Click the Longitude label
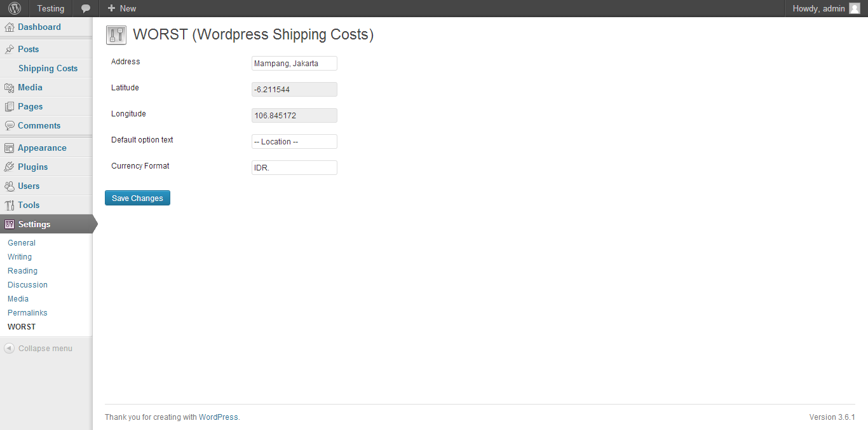This screenshot has width=868, height=430. click(128, 114)
